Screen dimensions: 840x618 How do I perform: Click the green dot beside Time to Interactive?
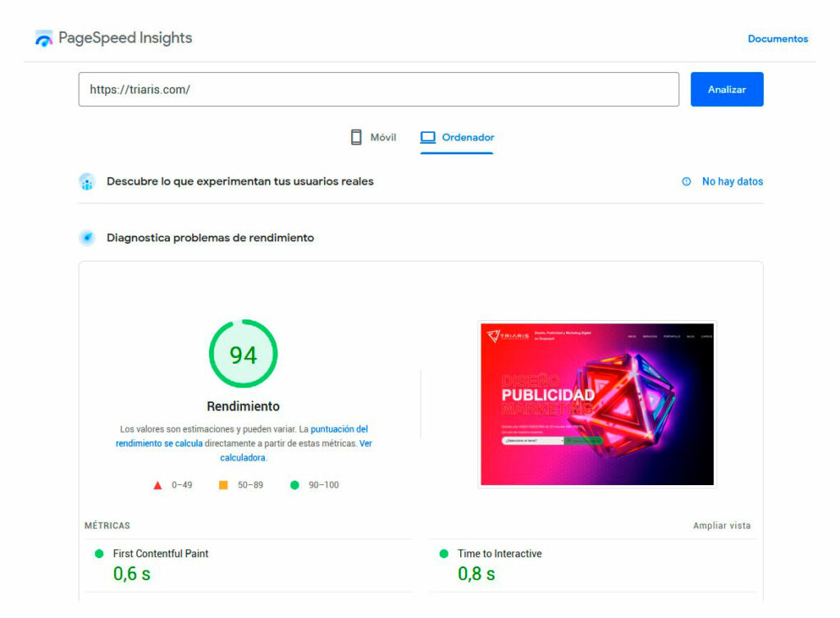coord(444,554)
